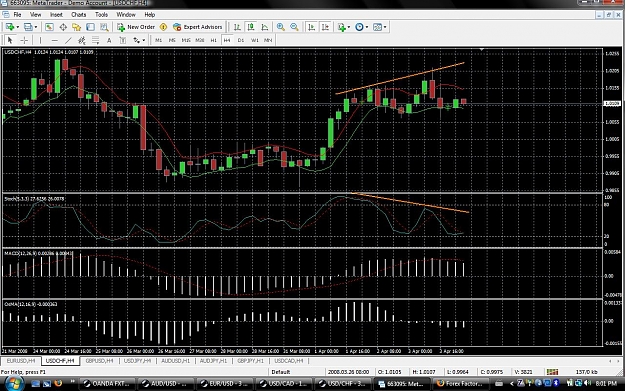The height and width of the screenshot is (391, 625).
Task: Expand the profiles dropdown arrow
Action: [36, 27]
